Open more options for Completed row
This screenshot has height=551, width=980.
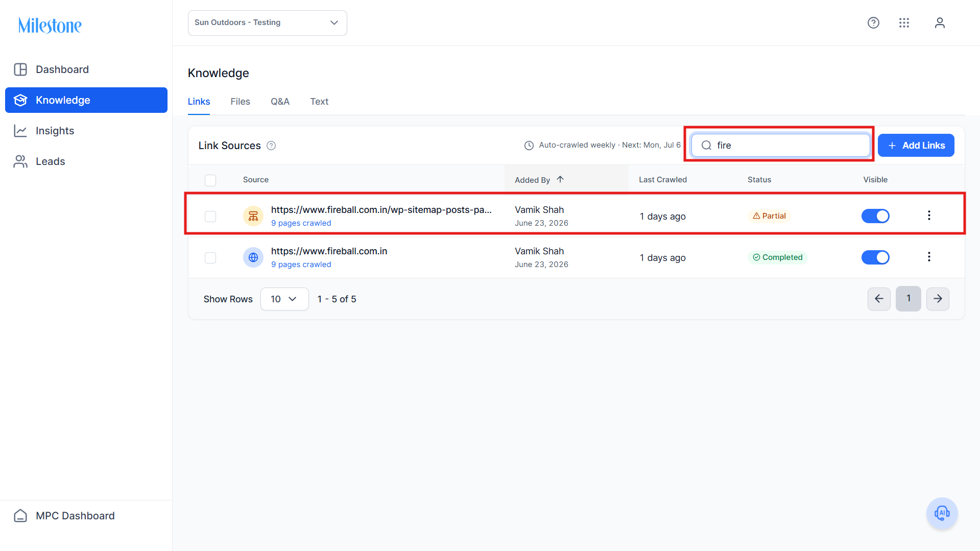[929, 257]
